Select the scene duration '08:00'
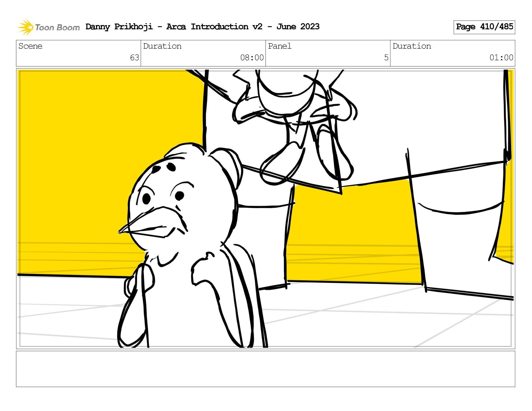This screenshot has width=532, height=411. click(x=252, y=58)
